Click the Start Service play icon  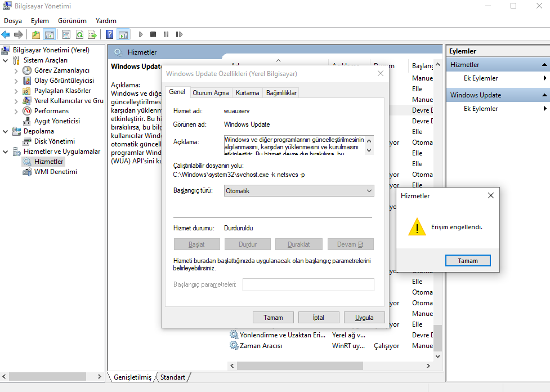click(x=141, y=34)
